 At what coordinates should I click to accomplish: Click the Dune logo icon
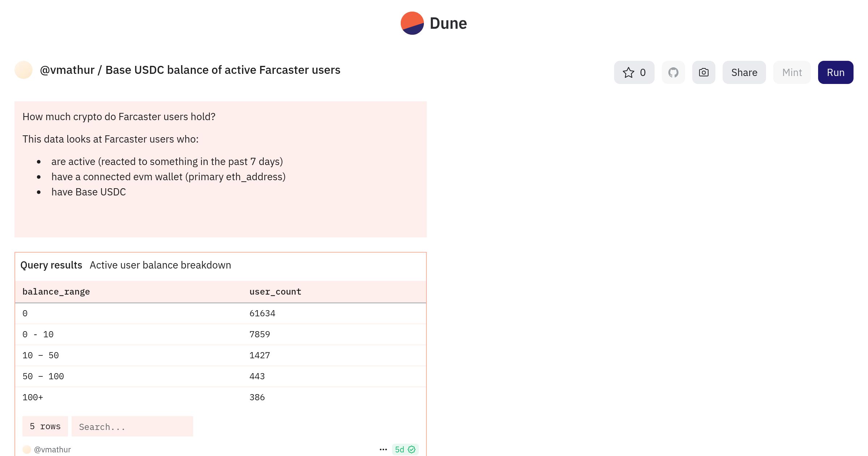pos(412,23)
